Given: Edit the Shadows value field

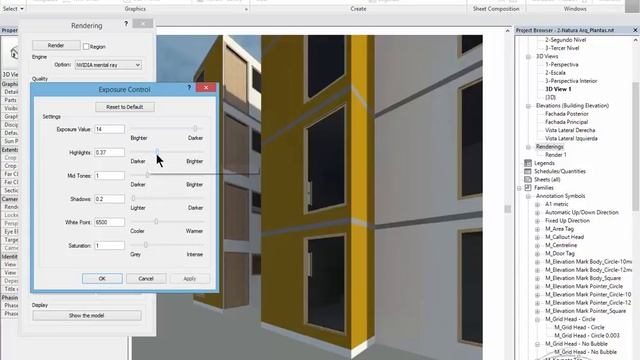Looking at the screenshot, I should click(109, 199).
